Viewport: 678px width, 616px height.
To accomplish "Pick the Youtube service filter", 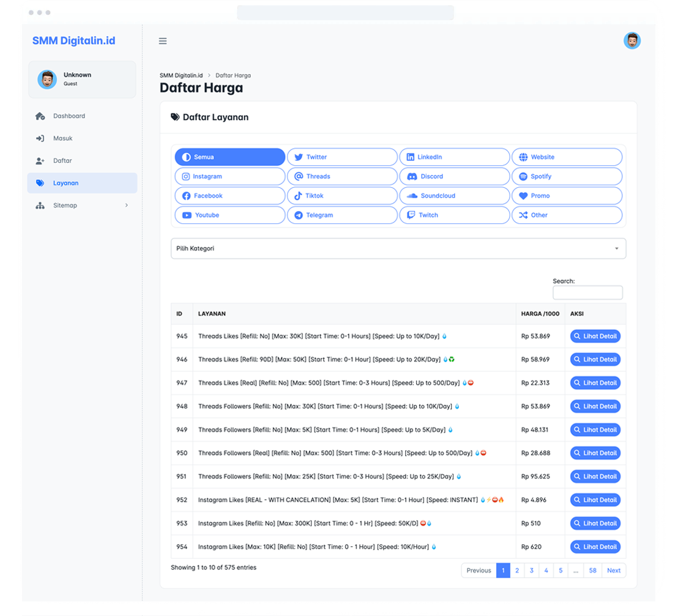I will pyautogui.click(x=229, y=215).
